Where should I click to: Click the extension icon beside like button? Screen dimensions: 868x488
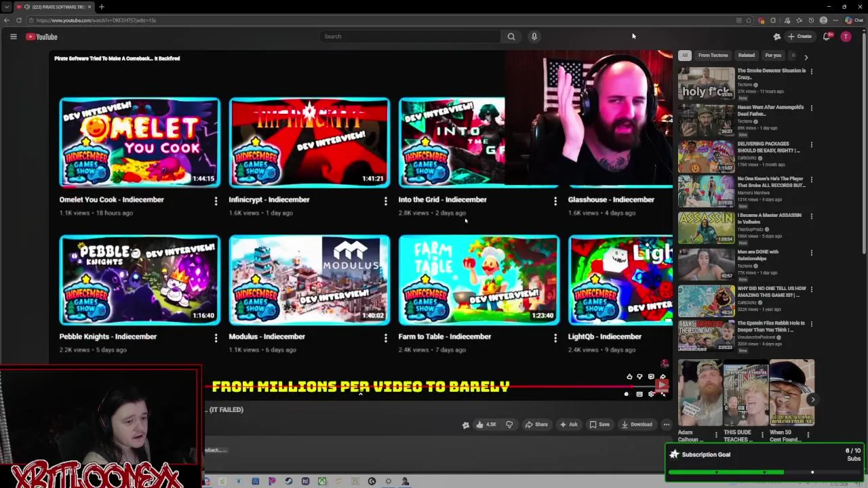tap(466, 425)
